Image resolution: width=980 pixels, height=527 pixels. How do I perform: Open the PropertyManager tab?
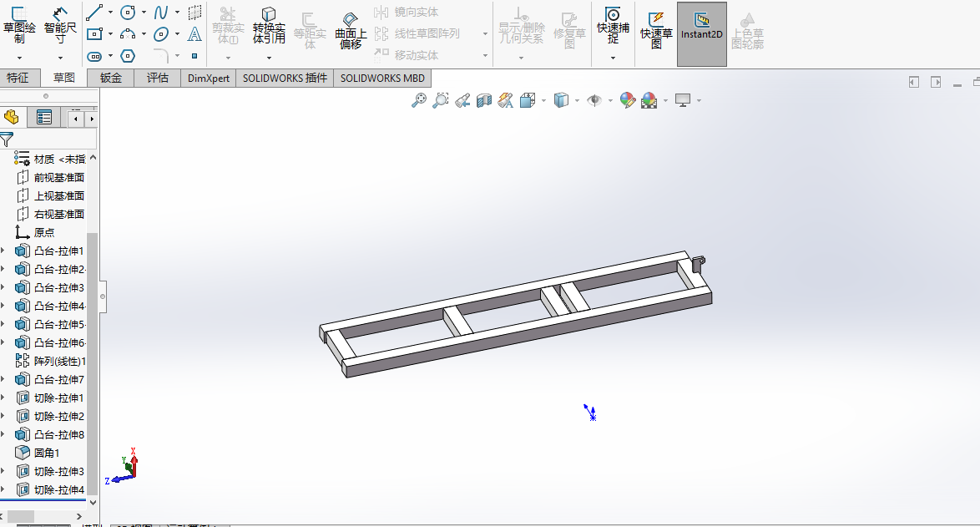point(43,117)
